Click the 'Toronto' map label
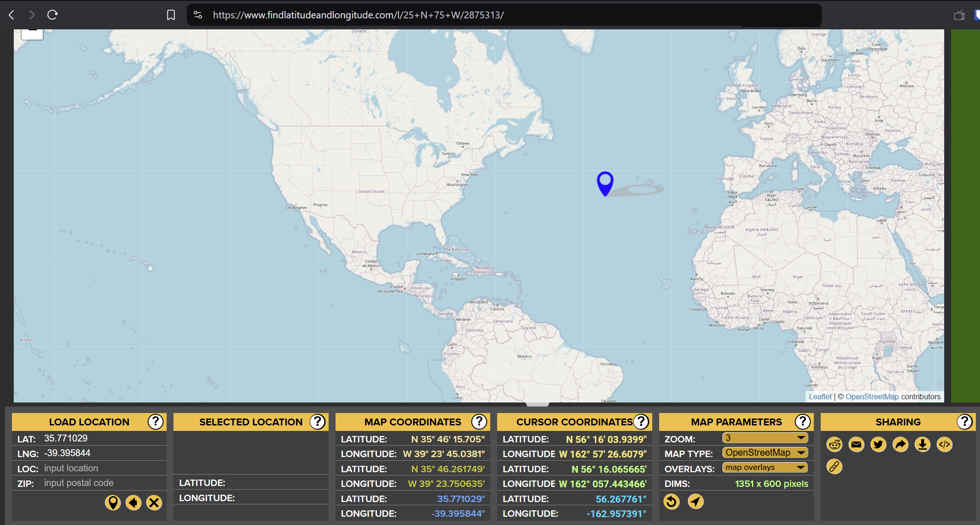980x525 pixels. 448,154
